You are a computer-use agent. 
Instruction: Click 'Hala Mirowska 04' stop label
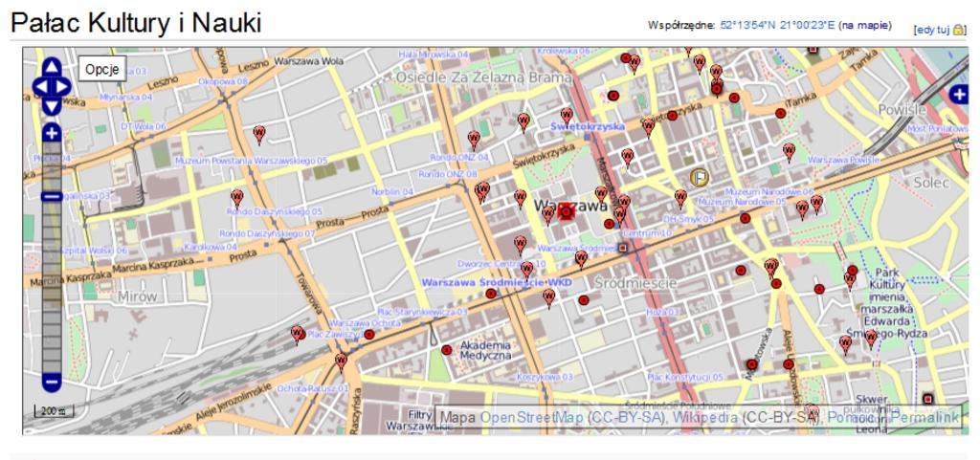[434, 55]
